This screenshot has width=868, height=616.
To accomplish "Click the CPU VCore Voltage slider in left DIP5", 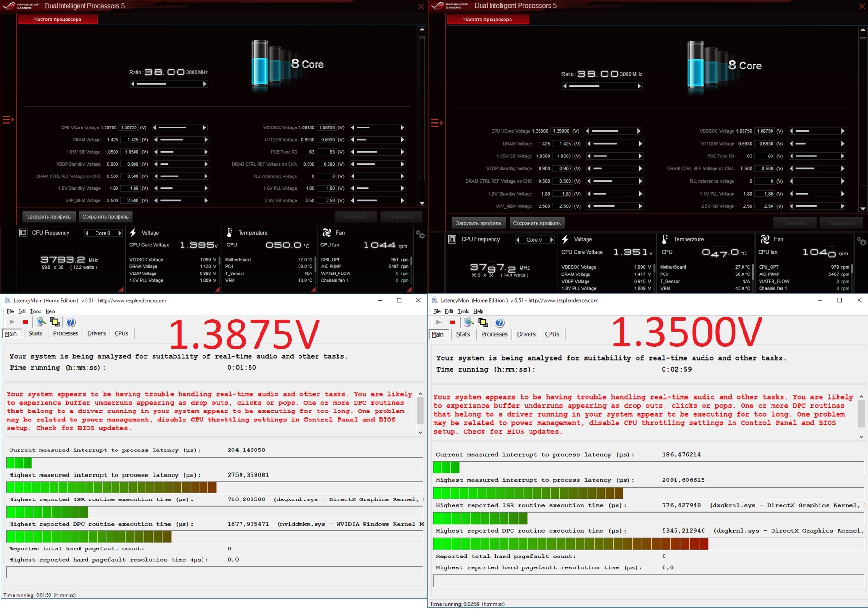I will (x=180, y=127).
